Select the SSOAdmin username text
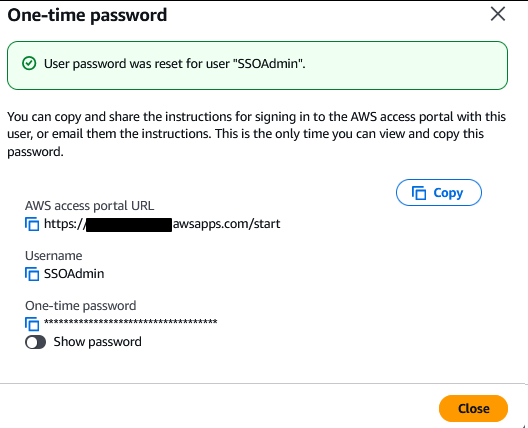 [x=74, y=274]
